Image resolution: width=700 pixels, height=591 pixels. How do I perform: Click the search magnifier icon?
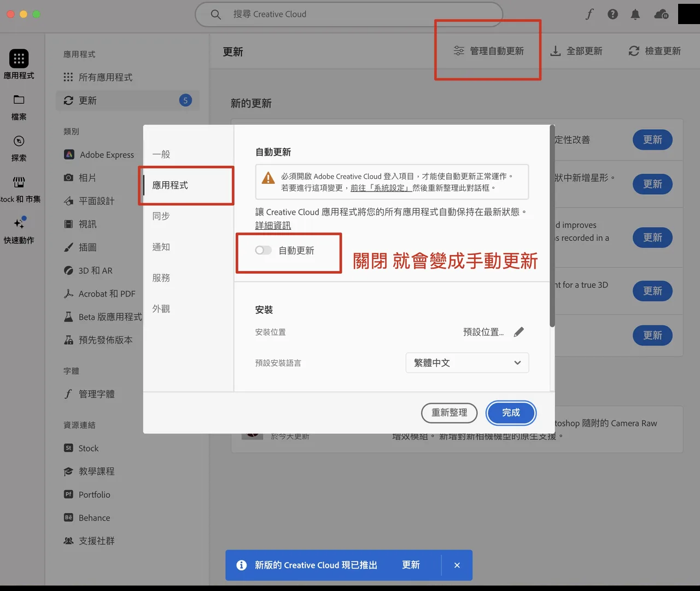pyautogui.click(x=216, y=14)
